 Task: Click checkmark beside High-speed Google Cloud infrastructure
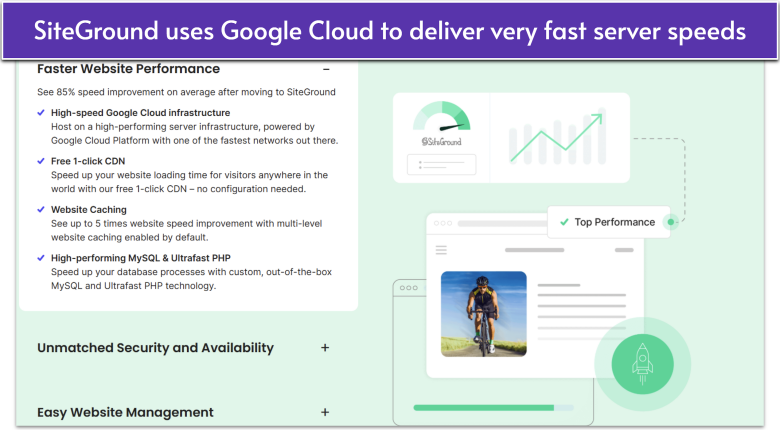(41, 113)
